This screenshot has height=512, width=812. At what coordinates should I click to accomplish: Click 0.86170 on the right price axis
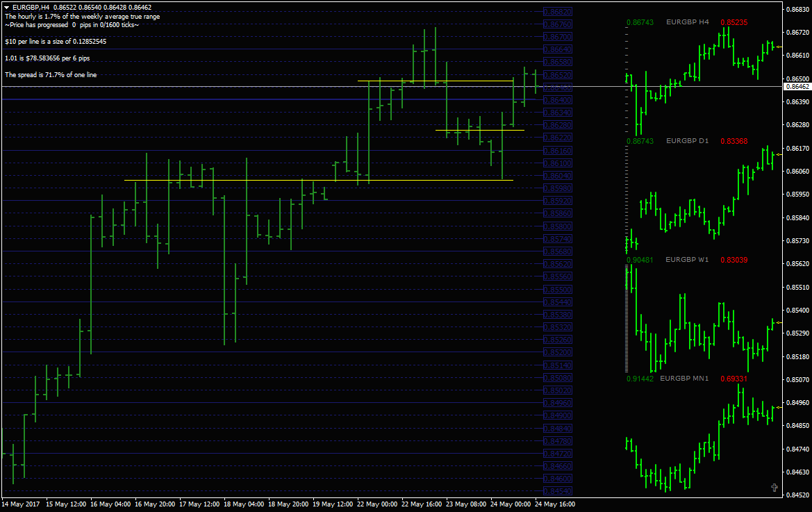click(x=797, y=148)
